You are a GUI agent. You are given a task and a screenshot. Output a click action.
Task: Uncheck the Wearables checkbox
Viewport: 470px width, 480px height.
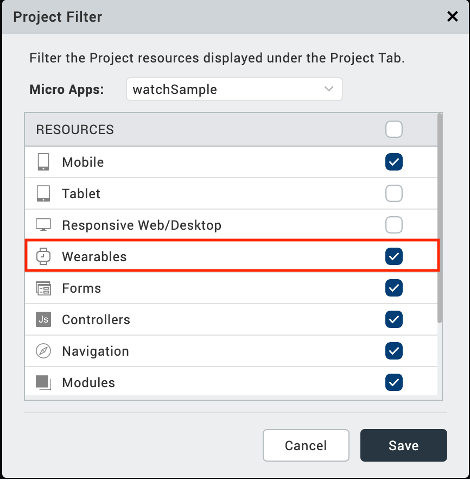pyautogui.click(x=394, y=256)
